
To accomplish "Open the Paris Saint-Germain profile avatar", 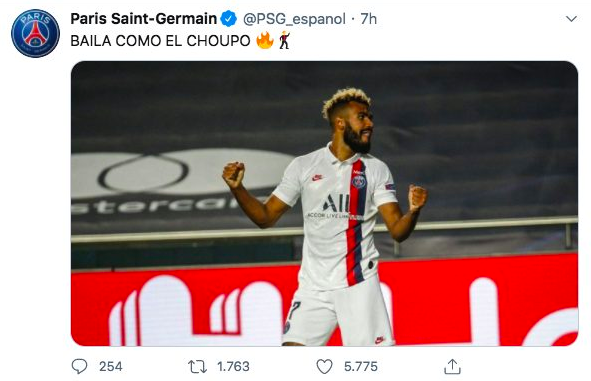I will pos(35,34).
